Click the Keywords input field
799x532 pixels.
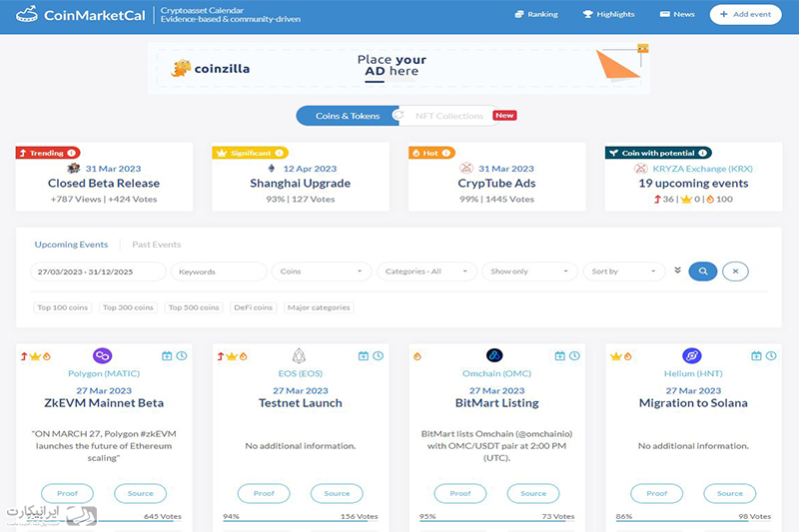tap(219, 271)
